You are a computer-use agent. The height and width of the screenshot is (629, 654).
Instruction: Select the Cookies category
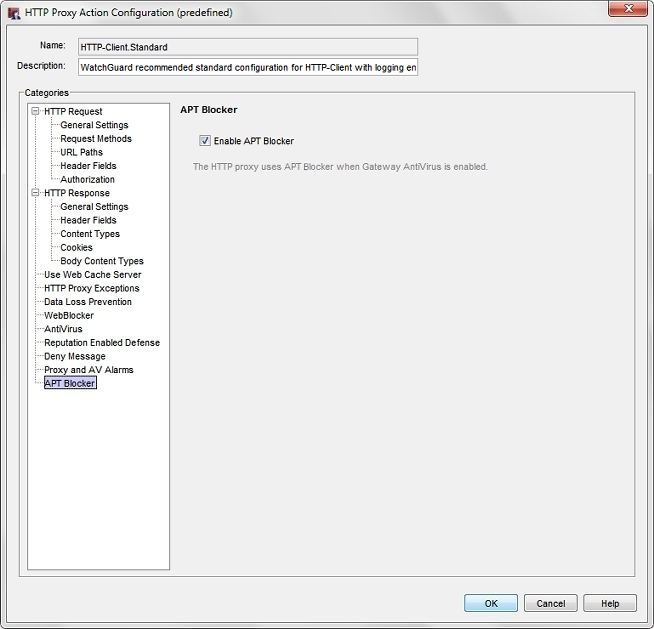[x=76, y=247]
